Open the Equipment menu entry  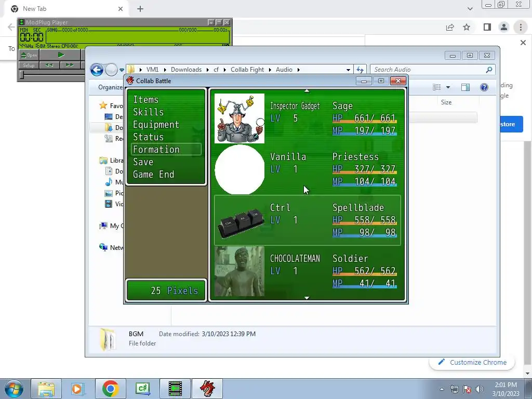coord(156,125)
